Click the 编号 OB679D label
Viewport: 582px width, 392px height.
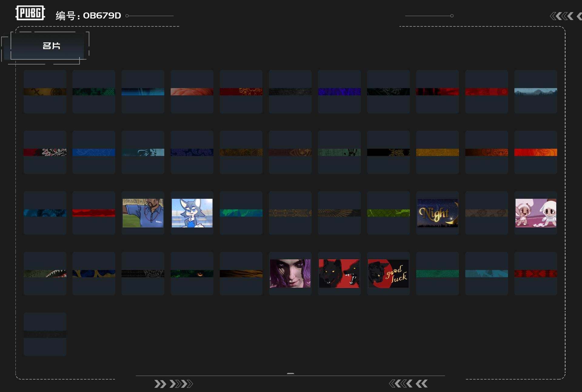pos(88,16)
